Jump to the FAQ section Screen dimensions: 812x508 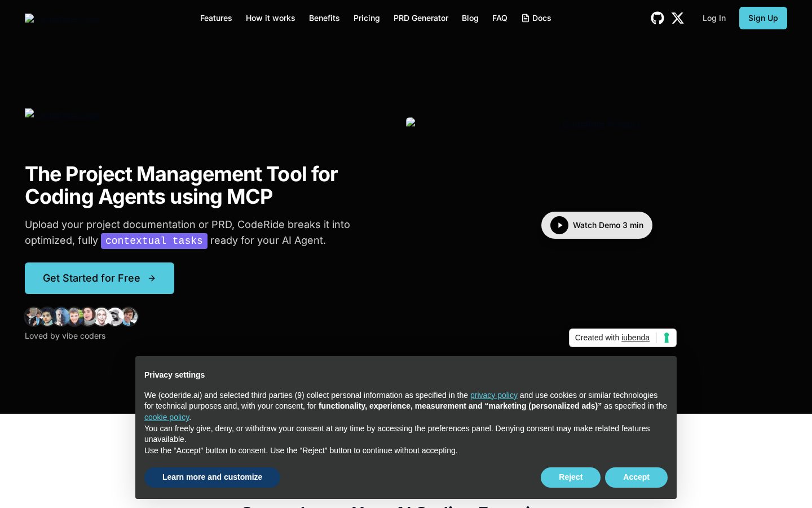(x=500, y=18)
